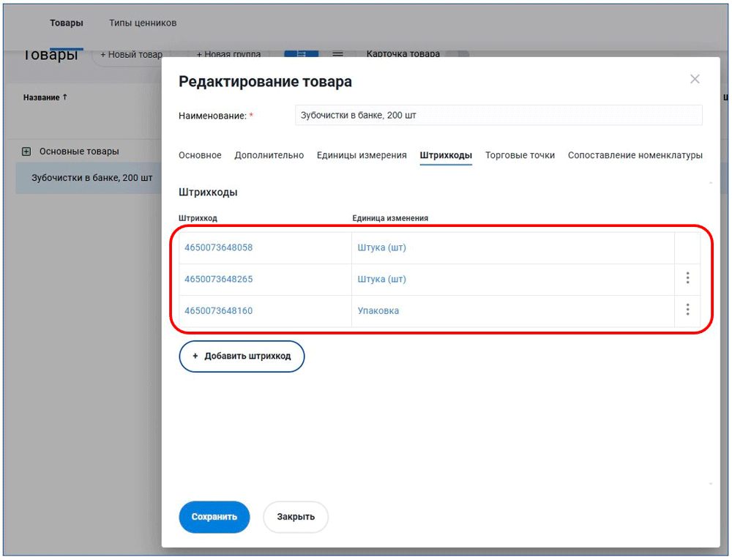
Task: Go to the Торговые точки tab
Action: pos(520,155)
